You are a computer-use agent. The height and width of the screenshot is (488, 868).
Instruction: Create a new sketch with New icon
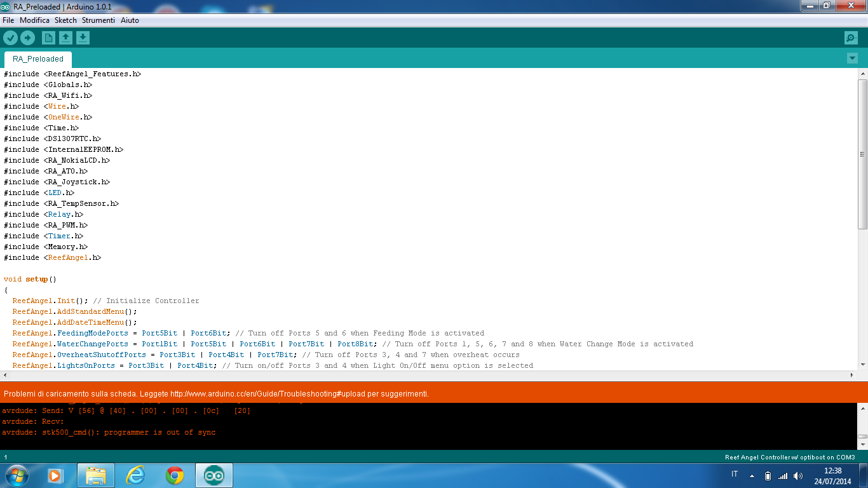48,38
